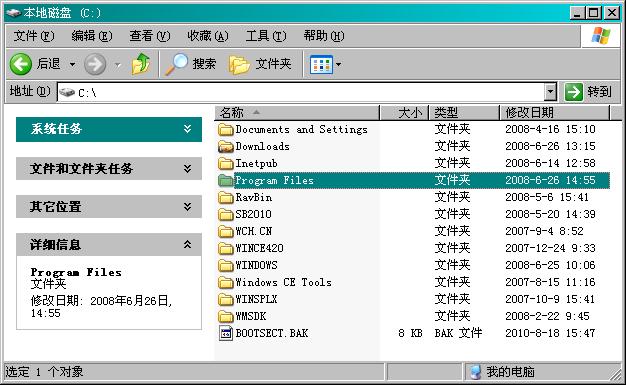
Task: Select the WINCE420 folder name
Action: point(259,248)
